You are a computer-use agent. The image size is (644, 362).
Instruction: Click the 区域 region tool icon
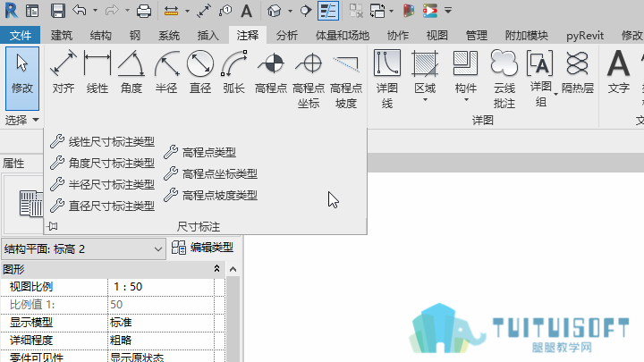425,63
